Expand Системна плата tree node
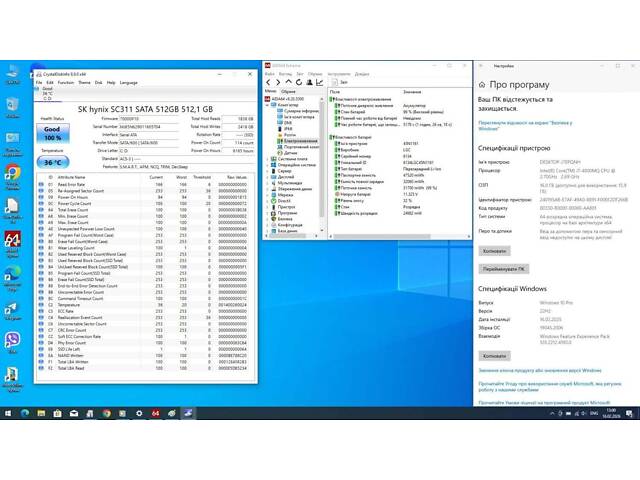 (x=267, y=159)
